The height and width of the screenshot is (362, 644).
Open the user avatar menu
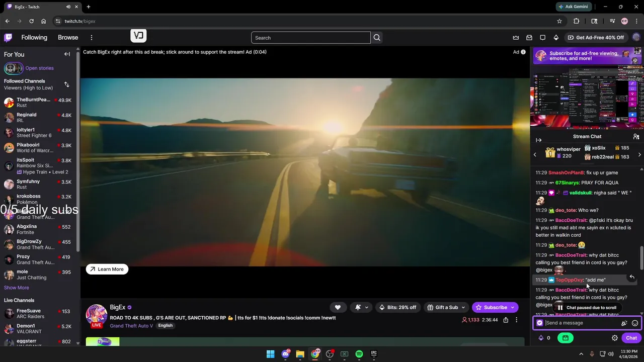coord(636,37)
